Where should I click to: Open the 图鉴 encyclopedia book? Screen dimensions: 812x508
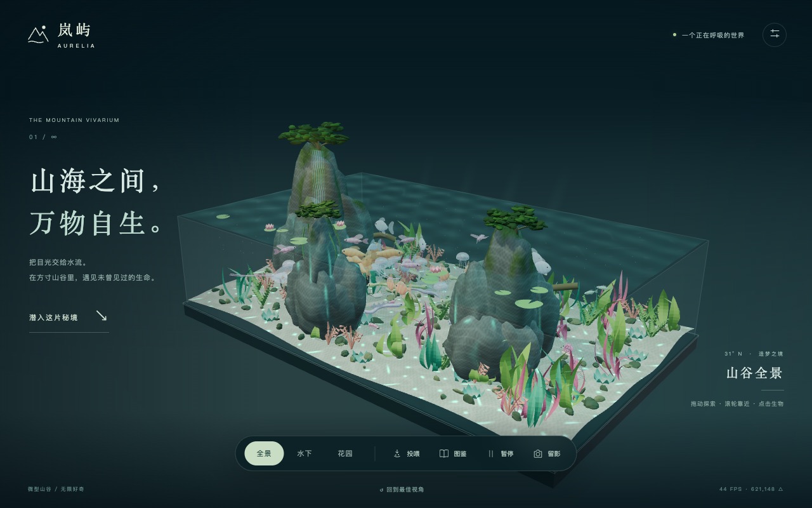pos(453,453)
